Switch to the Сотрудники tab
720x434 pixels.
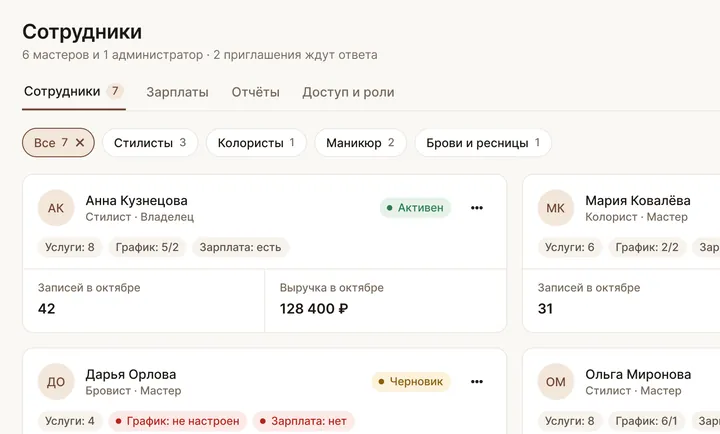coord(73,92)
